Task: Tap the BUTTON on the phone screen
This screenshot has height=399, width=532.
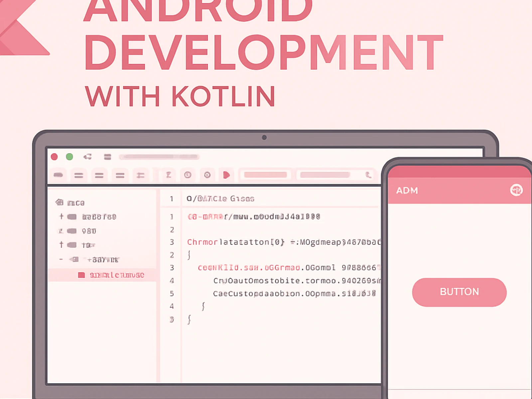Action: [x=459, y=292]
